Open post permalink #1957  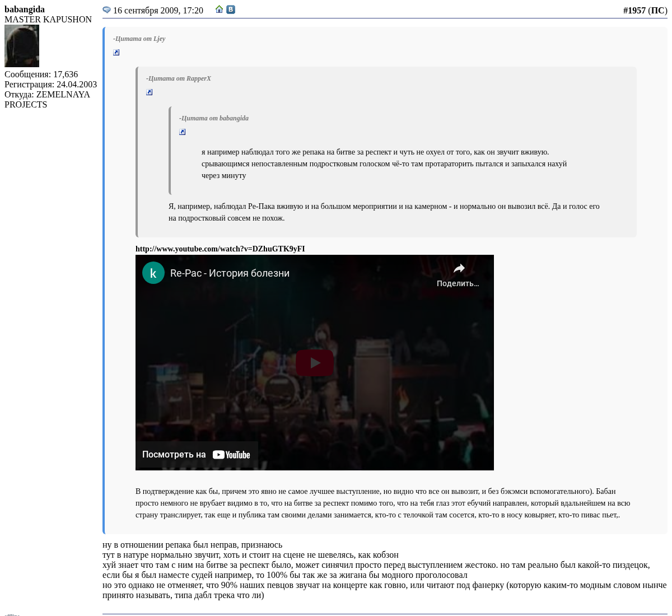tap(634, 10)
